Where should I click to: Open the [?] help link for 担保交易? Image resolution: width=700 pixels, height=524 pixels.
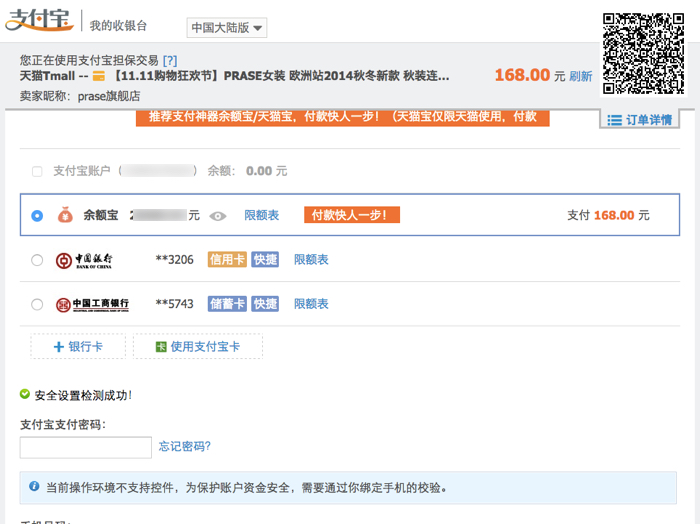point(170,60)
